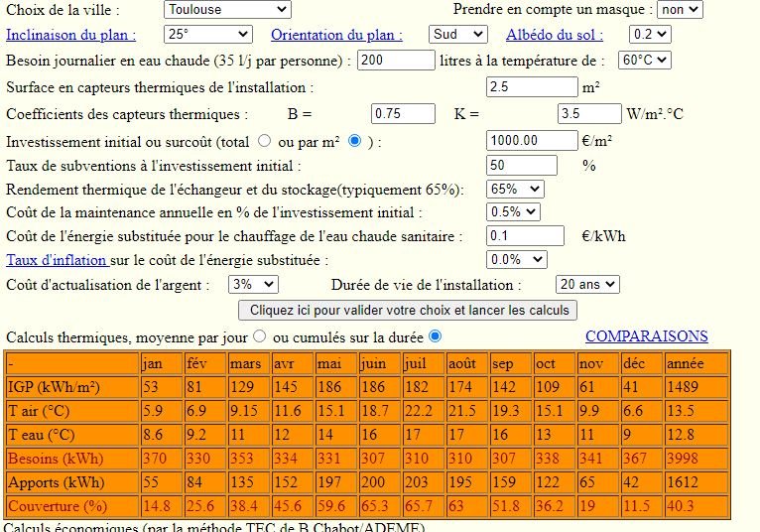The image size is (760, 532).
Task: Click the 'IGP (kWh/m²)' row header
Action: point(72,387)
